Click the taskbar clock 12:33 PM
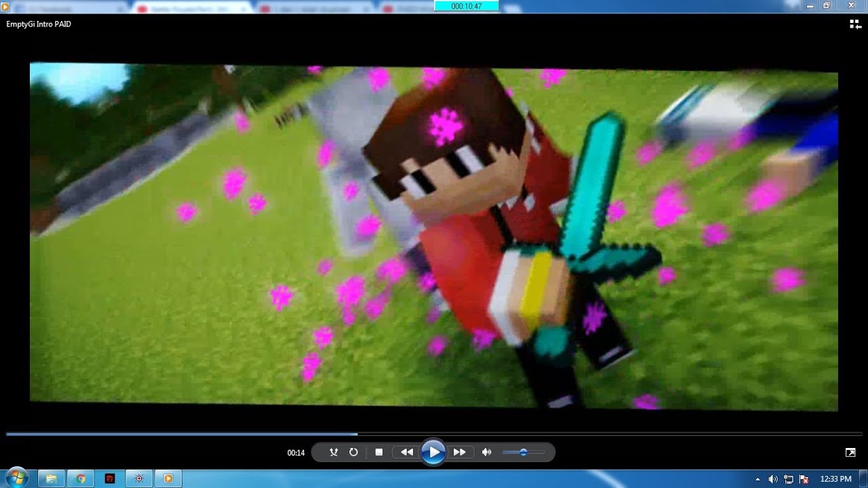868x488 pixels. coord(835,479)
